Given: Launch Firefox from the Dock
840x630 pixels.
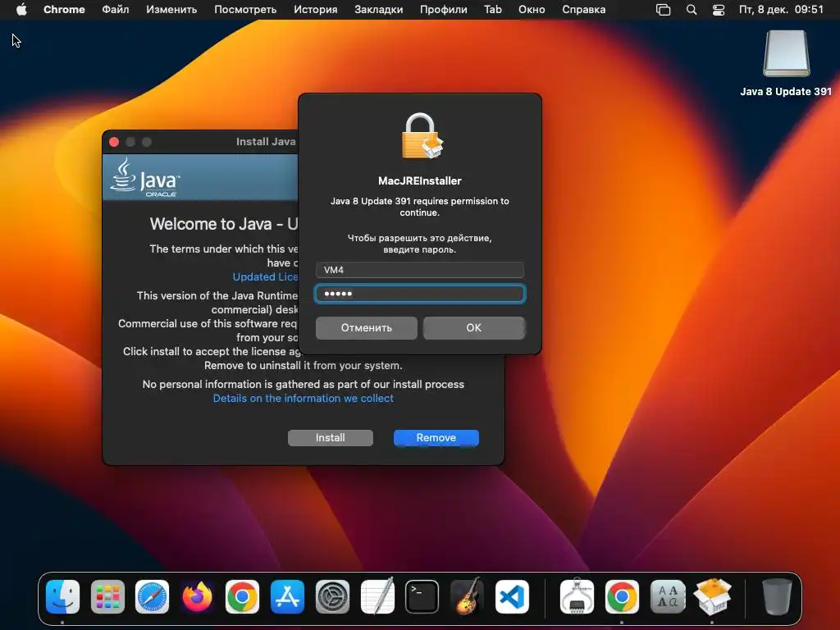Looking at the screenshot, I should 197,597.
